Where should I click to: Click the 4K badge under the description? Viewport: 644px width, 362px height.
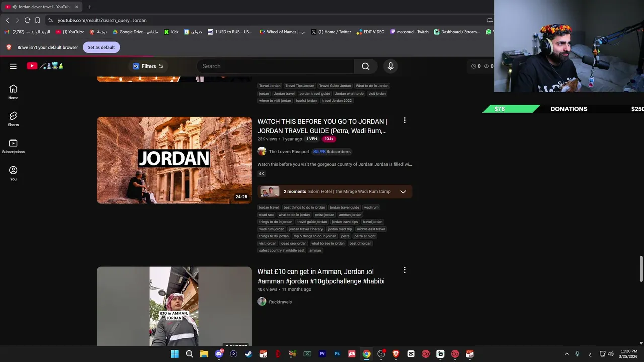pyautogui.click(x=261, y=174)
